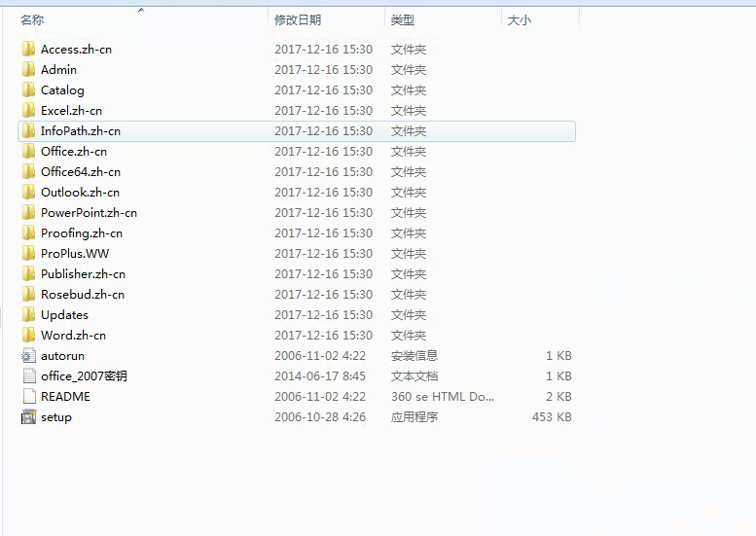Screen dimensions: 756x536
Task: Click the 文本文档 type cell
Action: (414, 375)
